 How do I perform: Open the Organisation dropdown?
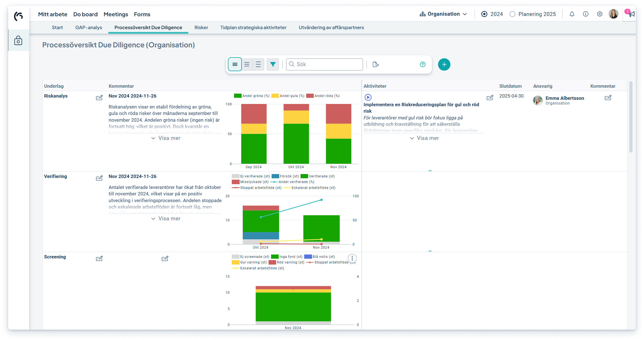click(x=443, y=14)
